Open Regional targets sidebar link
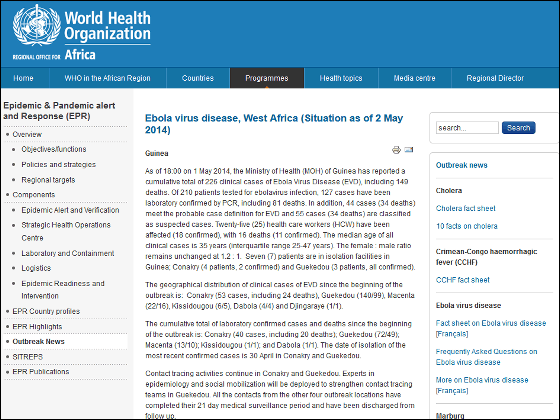The height and width of the screenshot is (420, 560). pos(48,180)
